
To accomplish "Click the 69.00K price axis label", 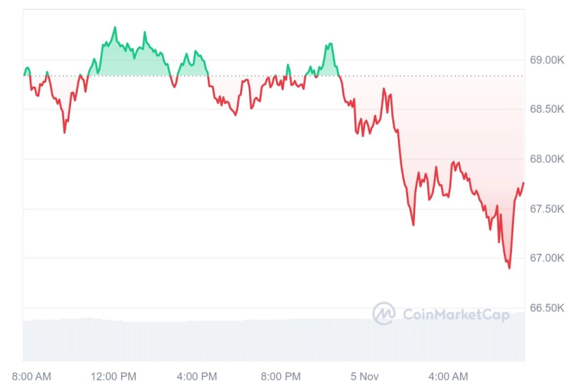I will (547, 60).
